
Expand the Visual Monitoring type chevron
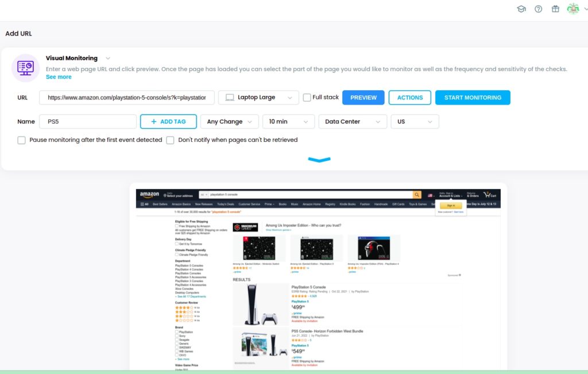tap(107, 58)
